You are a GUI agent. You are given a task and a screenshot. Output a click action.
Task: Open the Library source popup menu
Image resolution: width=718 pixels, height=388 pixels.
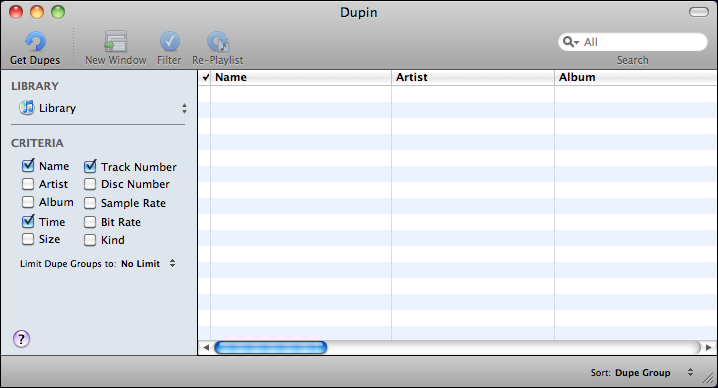[103, 108]
